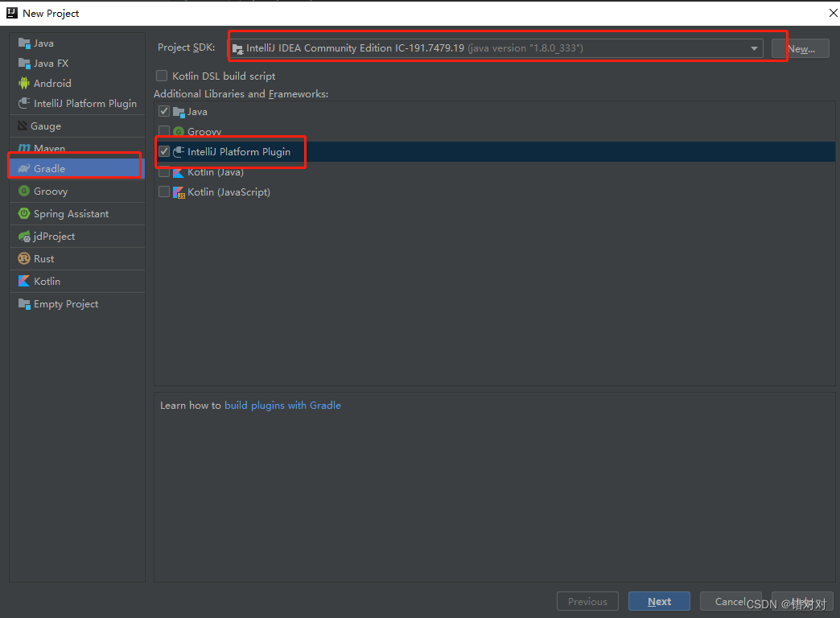Viewport: 840px width, 618px height.
Task: Click the Kotlin logo in sidebar
Action: pos(24,281)
